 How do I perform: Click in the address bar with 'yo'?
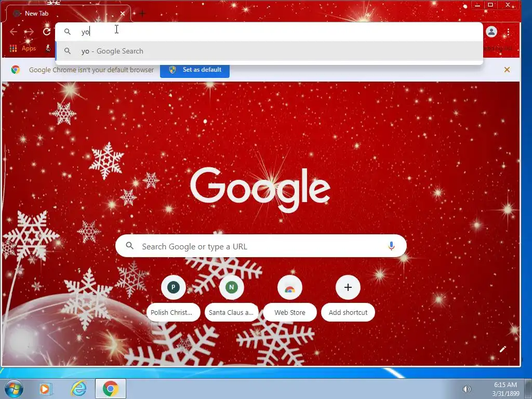269,32
